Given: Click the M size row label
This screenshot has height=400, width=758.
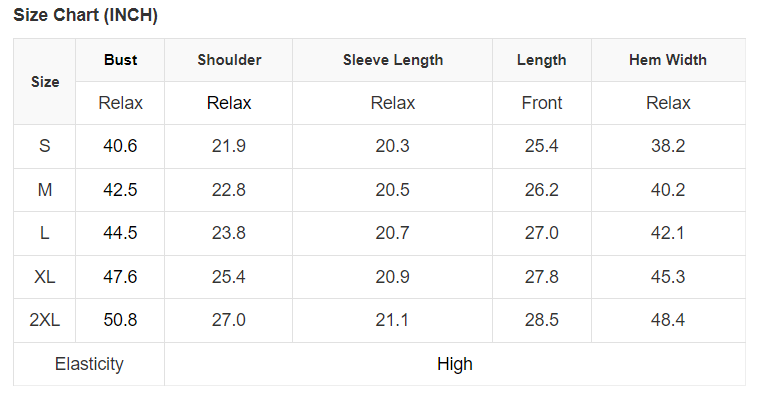Looking at the screenshot, I should point(45,190).
